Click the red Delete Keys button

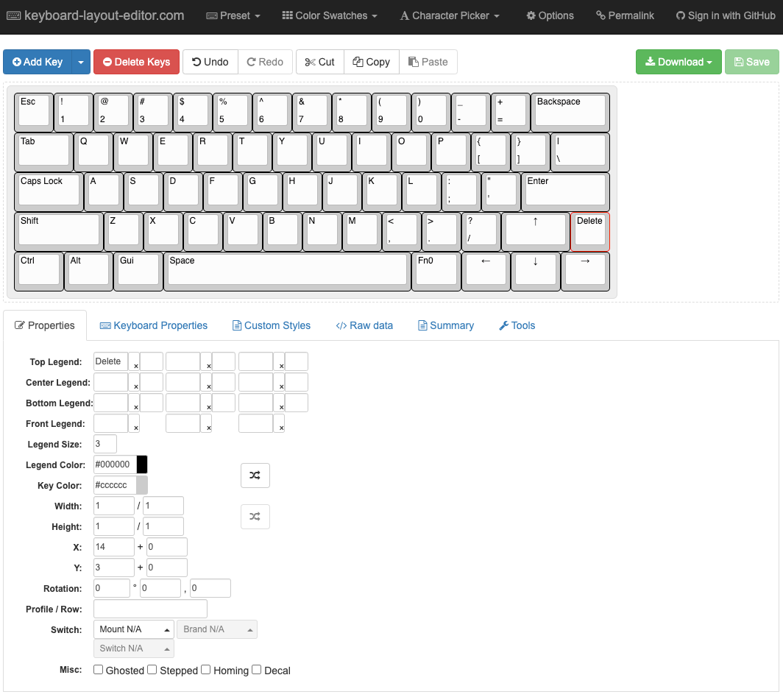coord(136,62)
